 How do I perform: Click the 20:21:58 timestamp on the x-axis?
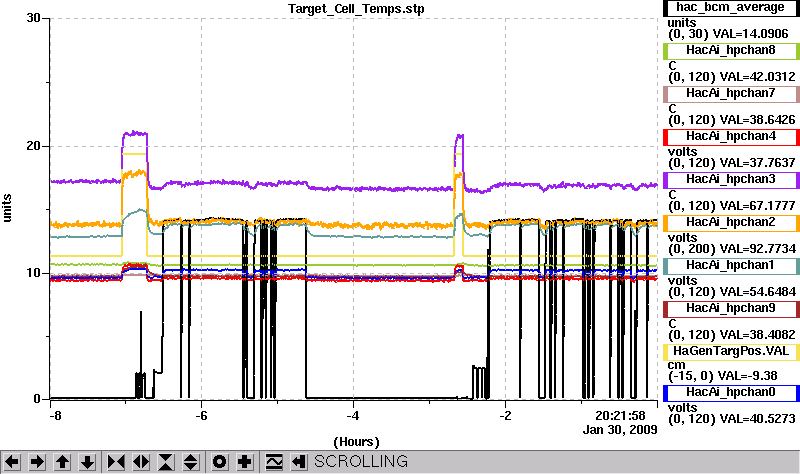coord(620,416)
